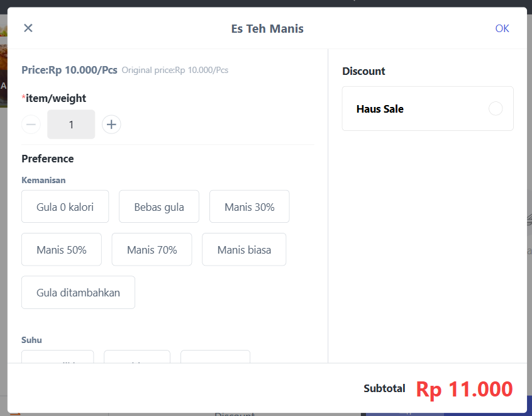Viewport: 532px width, 416px height.
Task: Click the Rp 11.000 subtotal amount
Action: click(464, 389)
